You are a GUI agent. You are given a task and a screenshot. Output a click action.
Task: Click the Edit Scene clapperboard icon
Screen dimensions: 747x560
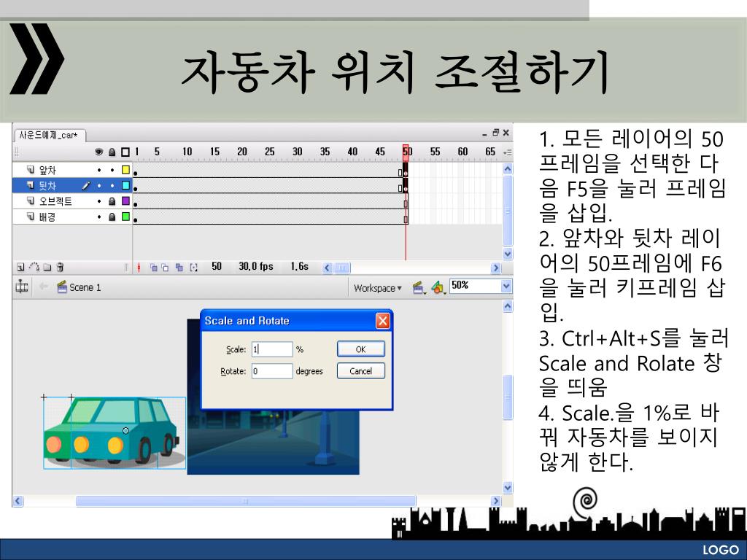418,287
